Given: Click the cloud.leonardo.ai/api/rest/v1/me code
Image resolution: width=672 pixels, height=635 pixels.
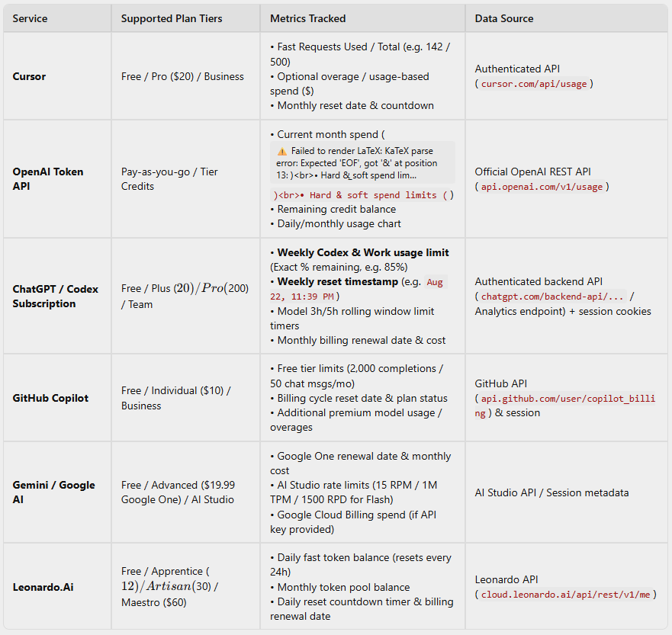Looking at the screenshot, I should click(x=565, y=595).
